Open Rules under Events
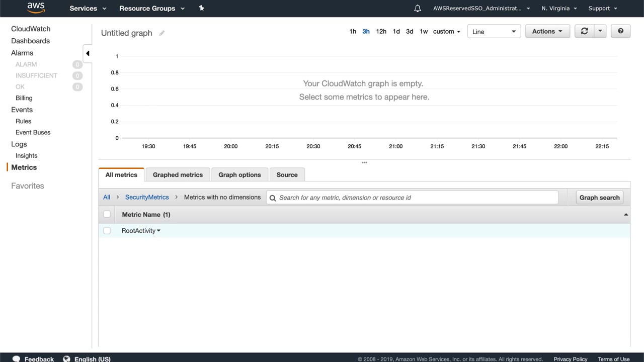The width and height of the screenshot is (644, 362). tap(23, 121)
